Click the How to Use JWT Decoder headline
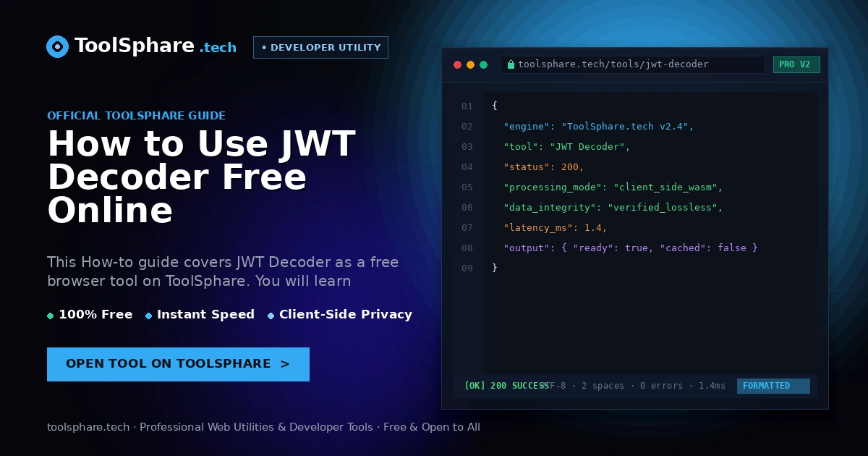 click(201, 177)
